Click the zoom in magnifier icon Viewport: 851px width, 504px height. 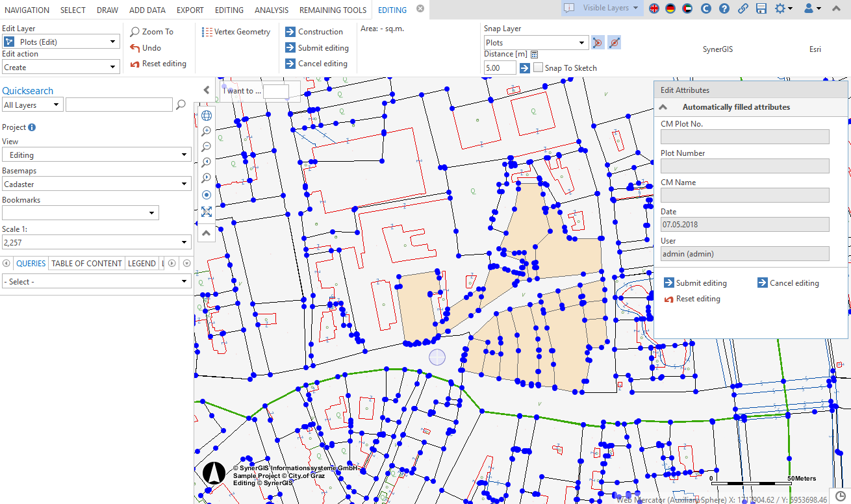(207, 131)
